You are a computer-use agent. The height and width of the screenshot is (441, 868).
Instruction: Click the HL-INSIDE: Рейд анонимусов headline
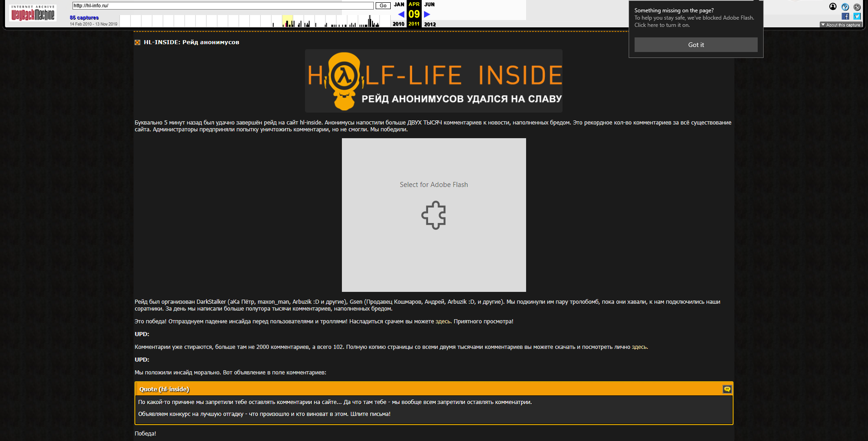[191, 42]
